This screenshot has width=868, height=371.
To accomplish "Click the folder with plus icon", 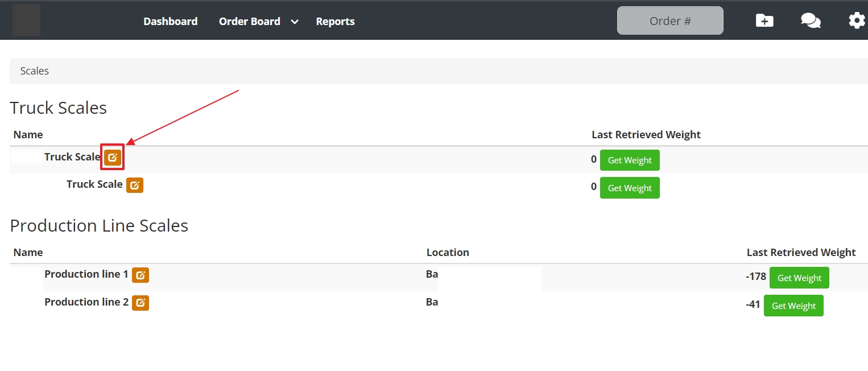I will pyautogui.click(x=764, y=21).
